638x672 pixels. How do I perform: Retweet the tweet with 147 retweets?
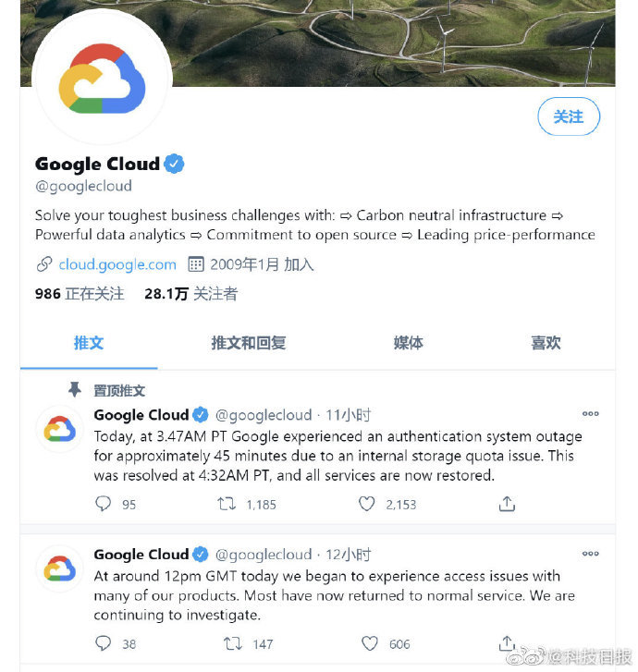(x=233, y=643)
